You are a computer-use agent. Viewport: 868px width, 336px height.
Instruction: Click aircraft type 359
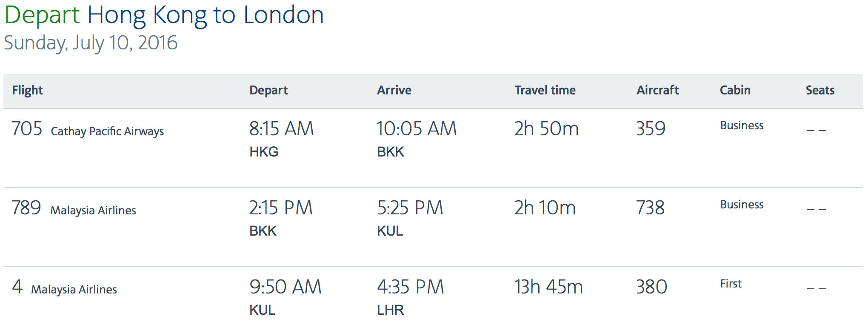(651, 128)
